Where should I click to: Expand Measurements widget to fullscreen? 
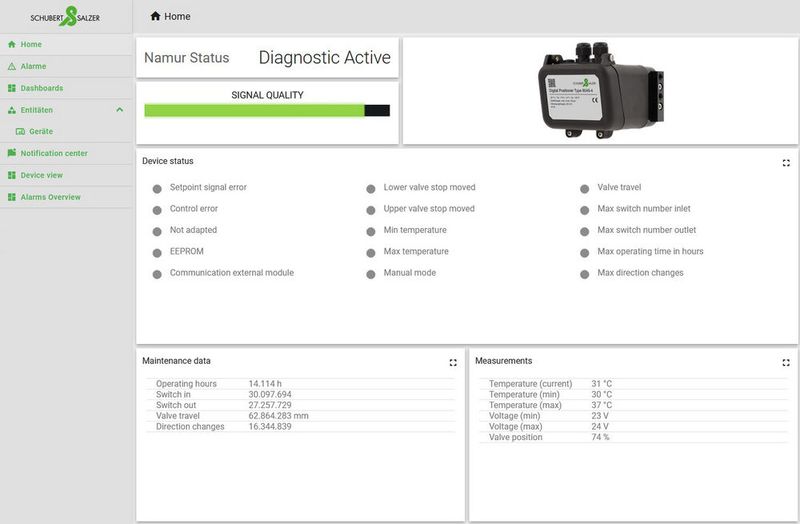coord(786,363)
